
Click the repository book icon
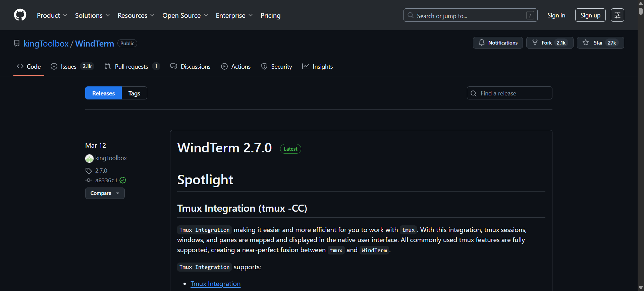(x=17, y=43)
